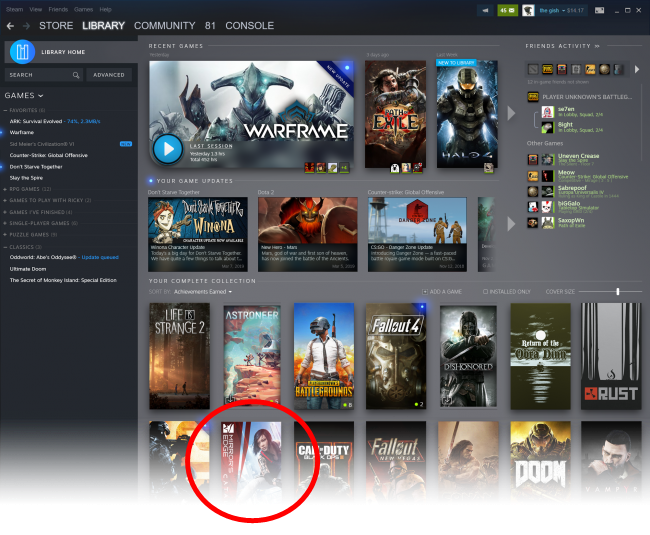Open the View menu

36,9
